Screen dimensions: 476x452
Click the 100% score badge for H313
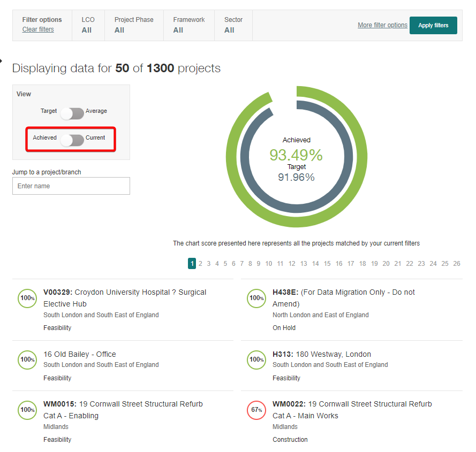256,360
